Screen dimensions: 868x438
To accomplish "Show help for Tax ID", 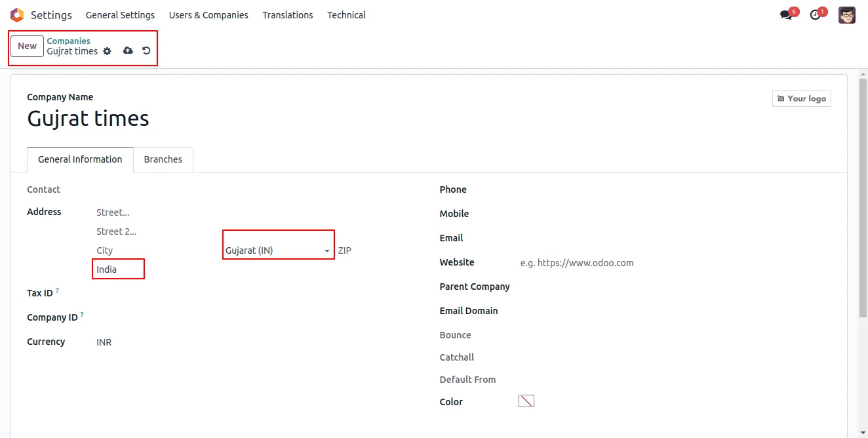I will point(57,290).
